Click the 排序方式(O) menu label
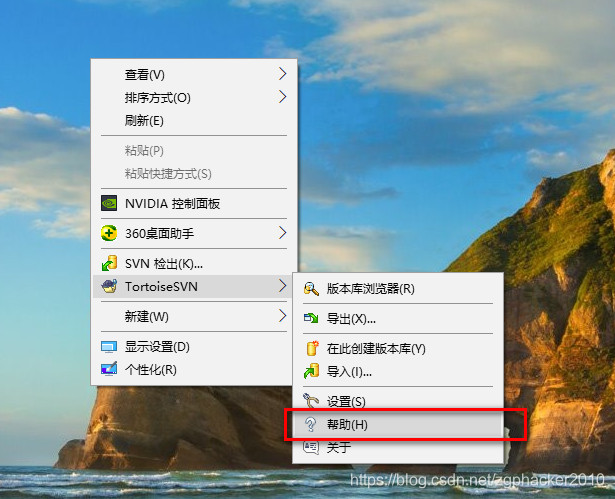Viewport: 615px width, 499px height. [158, 98]
